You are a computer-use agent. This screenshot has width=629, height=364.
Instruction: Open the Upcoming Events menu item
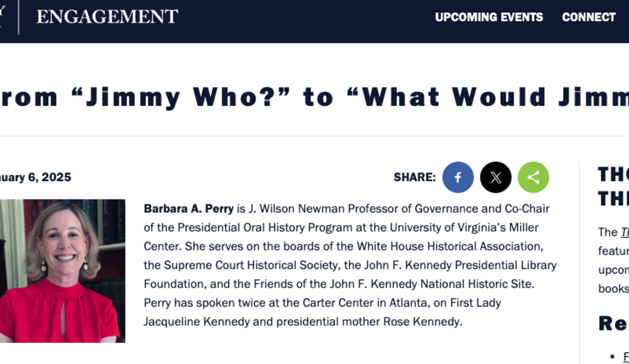point(489,17)
